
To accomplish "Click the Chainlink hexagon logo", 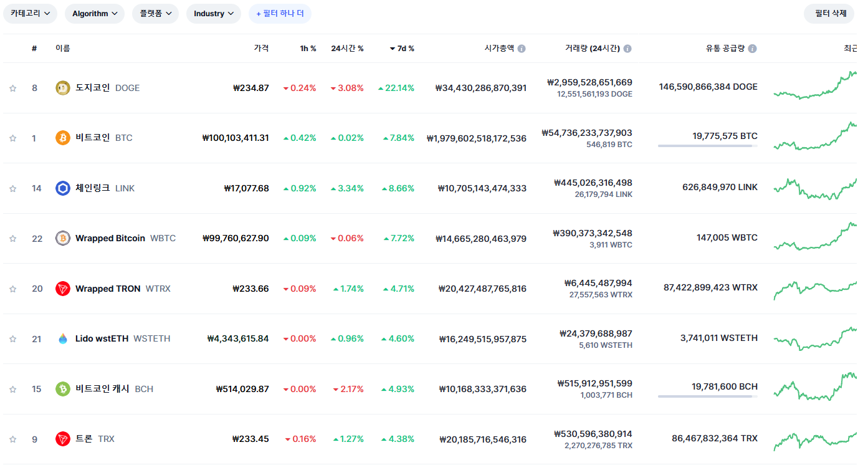I will point(63,188).
